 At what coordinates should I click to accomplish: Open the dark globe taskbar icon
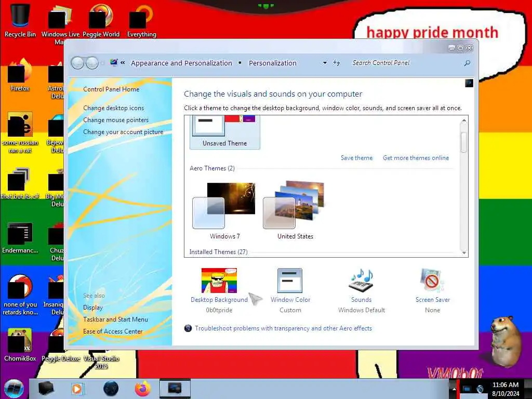111,389
